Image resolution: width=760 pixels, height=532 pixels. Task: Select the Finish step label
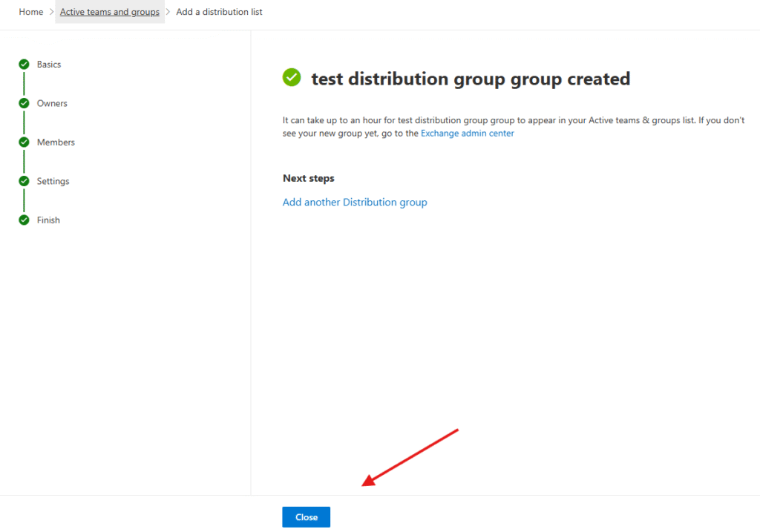[48, 220]
